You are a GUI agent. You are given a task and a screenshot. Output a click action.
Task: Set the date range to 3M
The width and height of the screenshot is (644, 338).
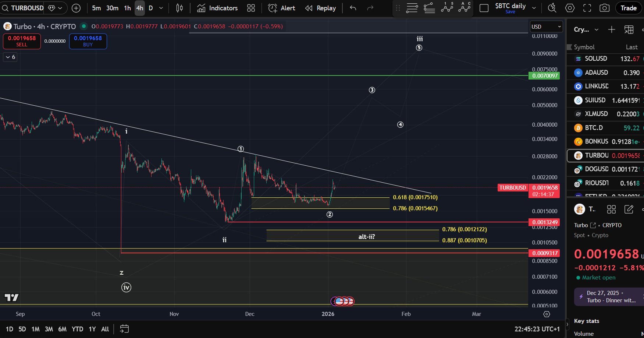(x=49, y=329)
